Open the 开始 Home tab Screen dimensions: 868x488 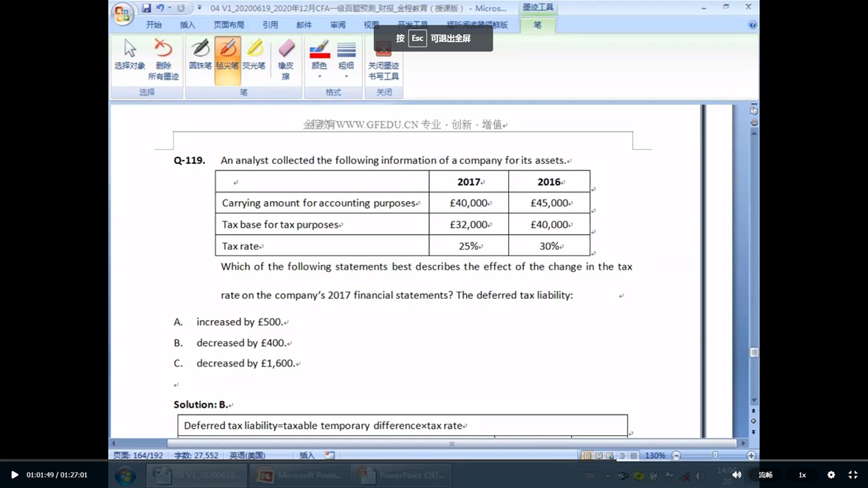[154, 25]
